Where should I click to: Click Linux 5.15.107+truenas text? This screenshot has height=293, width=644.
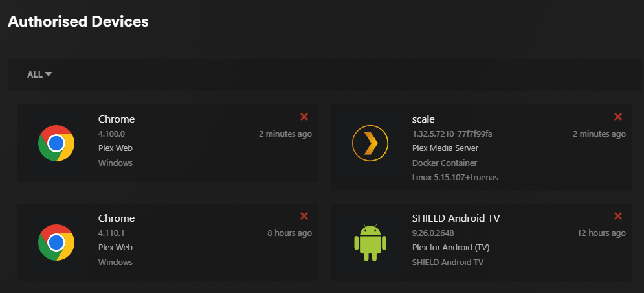[x=455, y=178]
